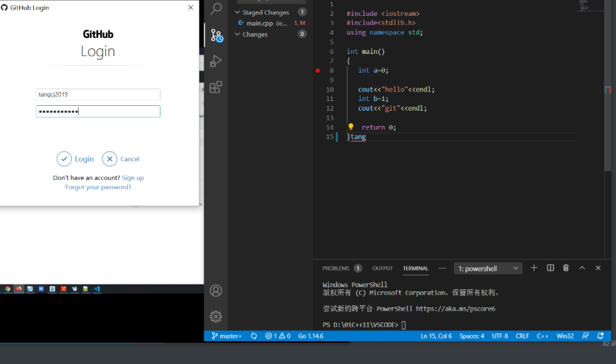Switch to the OUTPUT tab

pos(382,269)
